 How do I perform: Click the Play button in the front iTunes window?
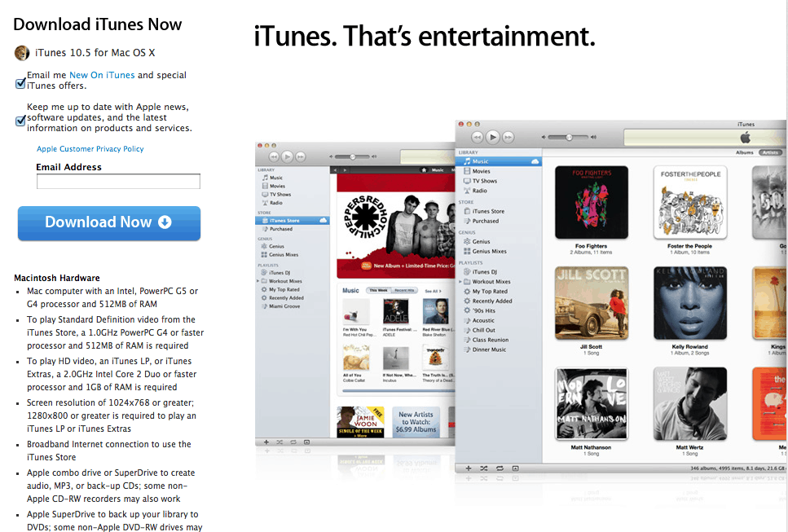coord(493,137)
